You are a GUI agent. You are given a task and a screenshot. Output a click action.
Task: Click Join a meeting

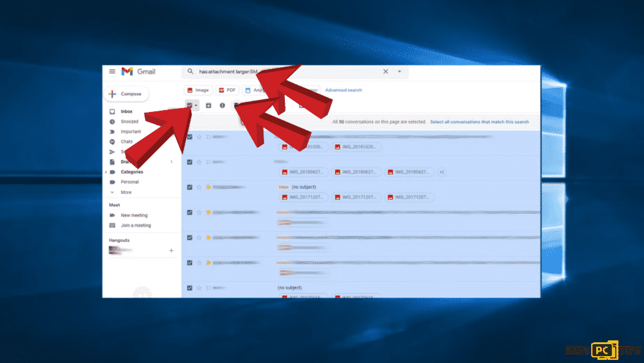(x=136, y=225)
